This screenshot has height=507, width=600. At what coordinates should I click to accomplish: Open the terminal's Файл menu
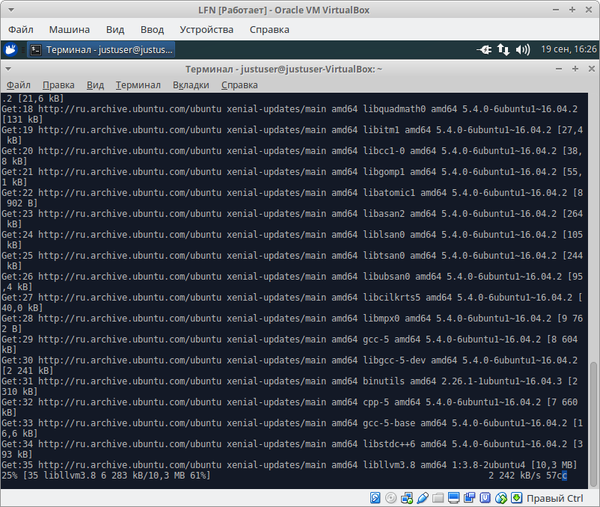pos(19,85)
